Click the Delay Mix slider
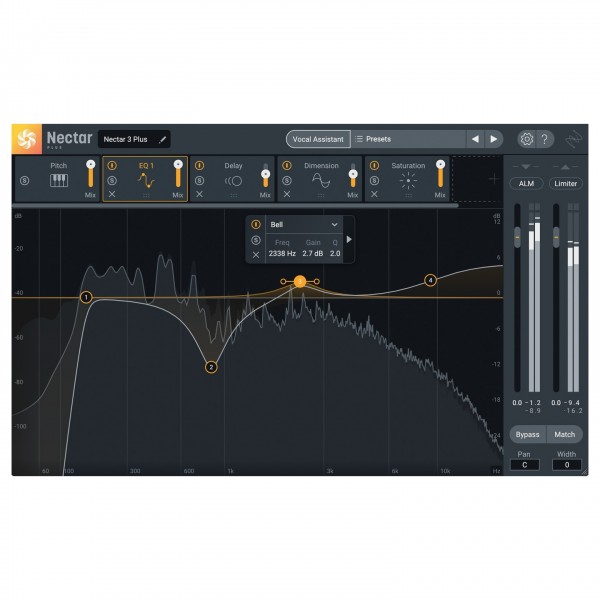Image resolution: width=600 pixels, height=600 pixels. (x=266, y=175)
